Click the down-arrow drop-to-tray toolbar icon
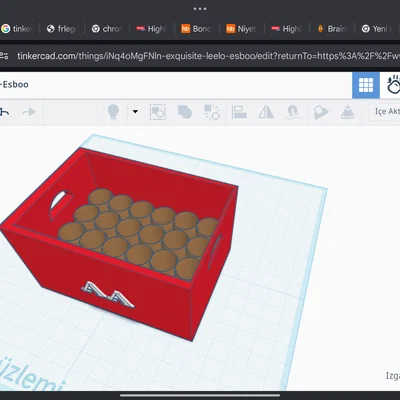Image resolution: width=400 pixels, height=400 pixels. [x=347, y=112]
